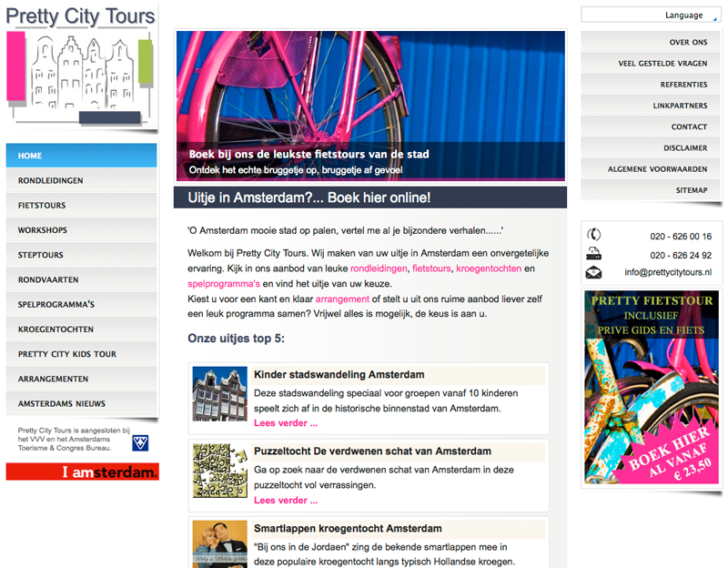728x568 pixels.
Task: Go to the HOME menu item
Action: [x=81, y=156]
